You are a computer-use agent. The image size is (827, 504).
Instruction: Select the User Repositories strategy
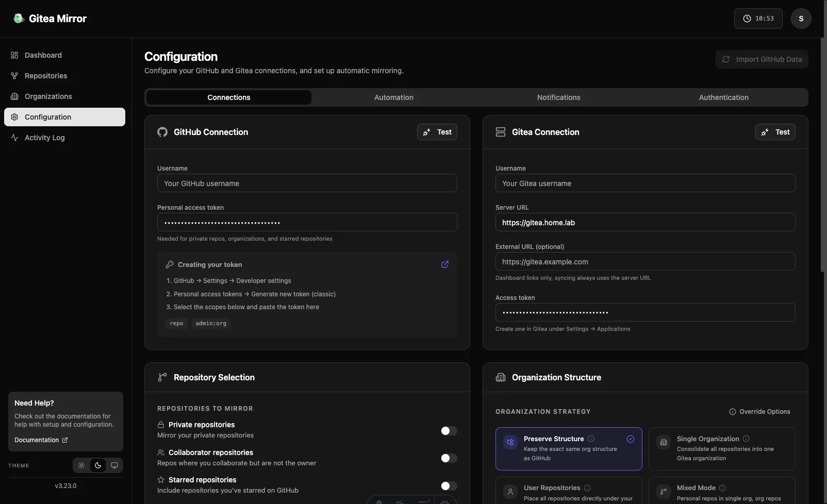569,491
